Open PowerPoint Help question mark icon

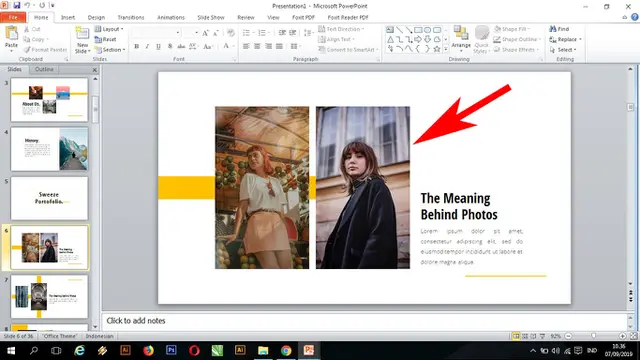634,17
